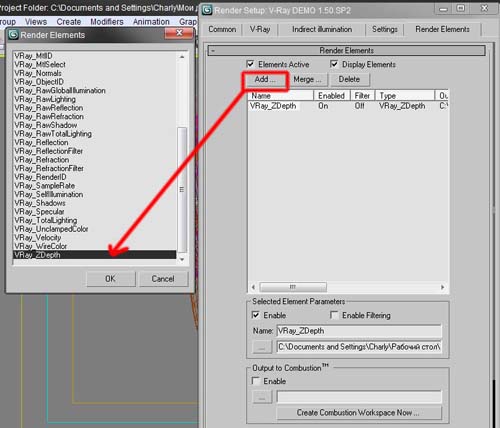
Task: Click the list scroll-up arrow in Render Elements dialog
Action: pyautogui.click(x=182, y=57)
